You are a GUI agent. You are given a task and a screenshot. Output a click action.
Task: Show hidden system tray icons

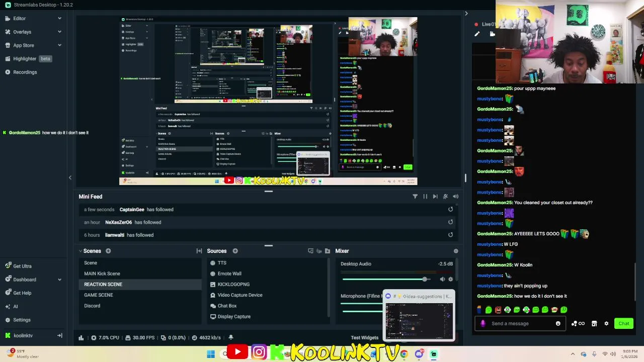coord(573,354)
